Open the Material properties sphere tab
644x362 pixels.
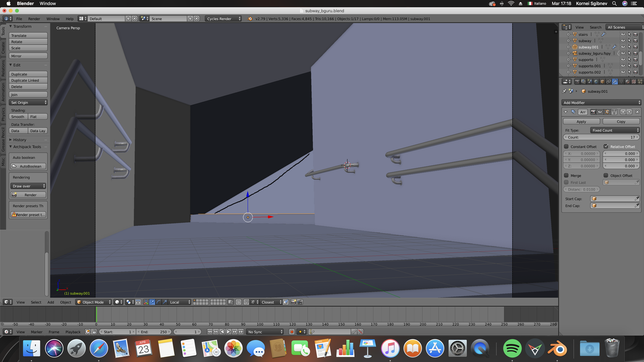coord(627,82)
